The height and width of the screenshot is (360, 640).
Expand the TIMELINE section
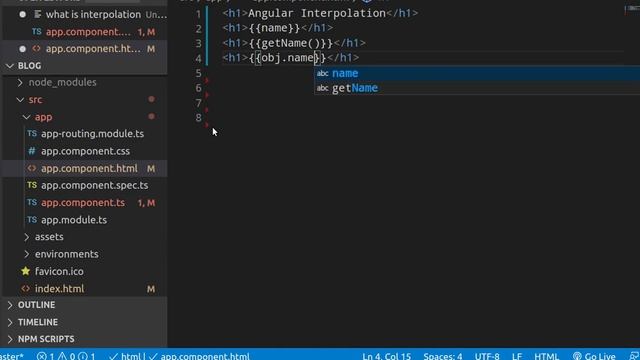tap(38, 322)
